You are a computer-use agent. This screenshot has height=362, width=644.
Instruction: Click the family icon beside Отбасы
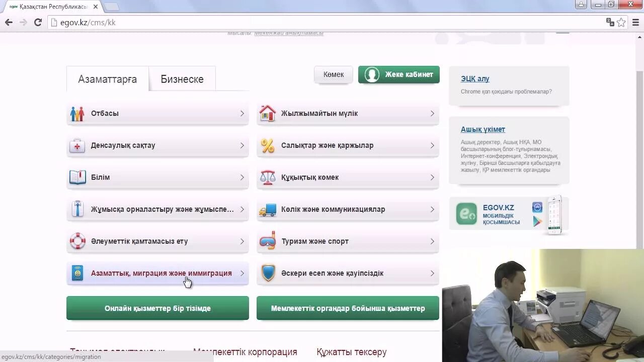(x=77, y=114)
